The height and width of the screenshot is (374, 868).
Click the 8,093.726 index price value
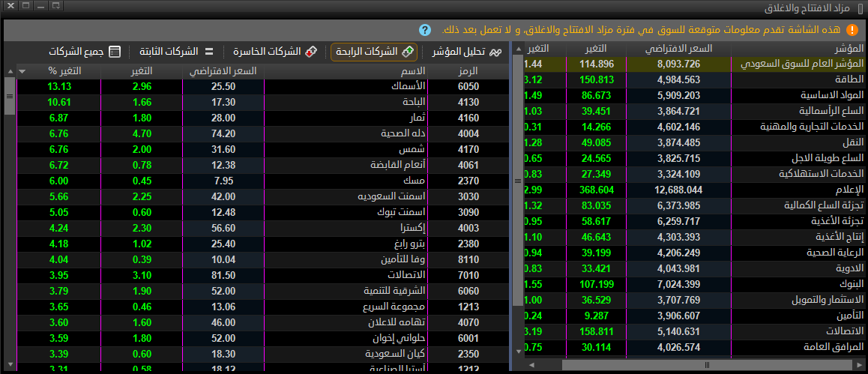[679, 64]
